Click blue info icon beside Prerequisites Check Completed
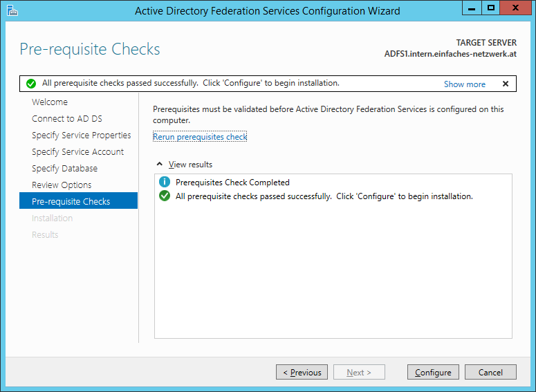The width and height of the screenshot is (536, 392). click(x=165, y=182)
